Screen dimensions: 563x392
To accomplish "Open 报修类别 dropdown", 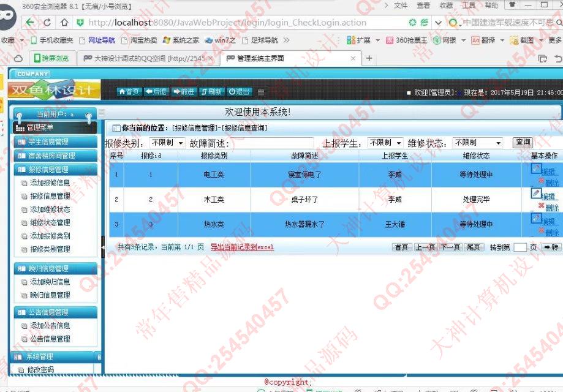I will [167, 143].
